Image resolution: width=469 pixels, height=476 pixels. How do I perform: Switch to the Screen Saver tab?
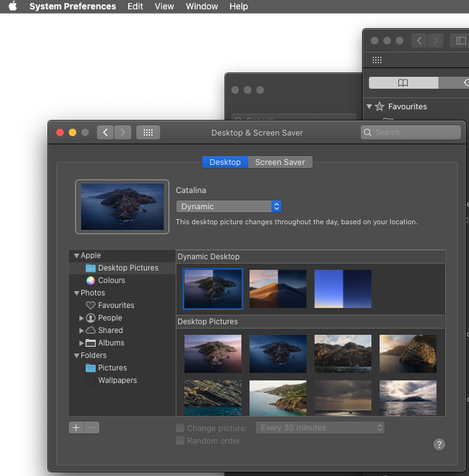tap(280, 162)
